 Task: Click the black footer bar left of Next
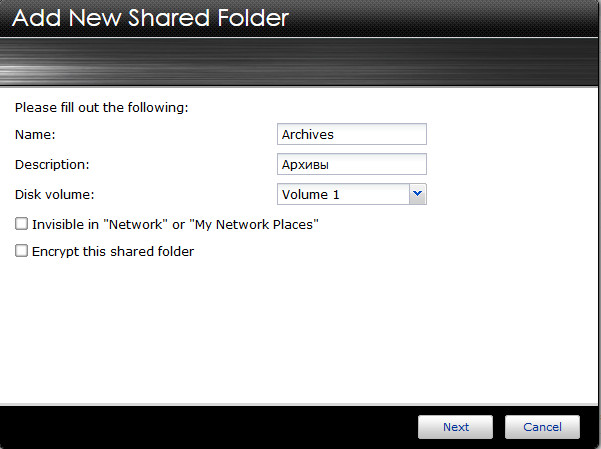pyautogui.click(x=200, y=427)
